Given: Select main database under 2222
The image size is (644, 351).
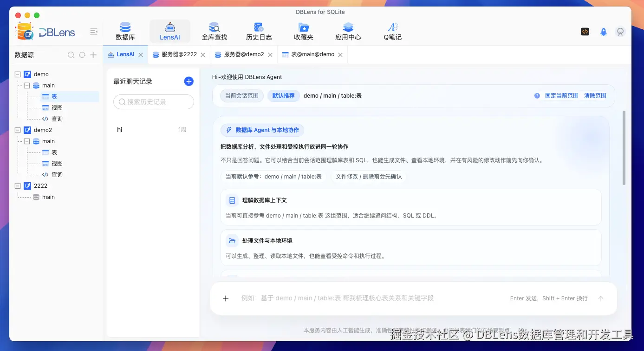Looking at the screenshot, I should point(48,197).
